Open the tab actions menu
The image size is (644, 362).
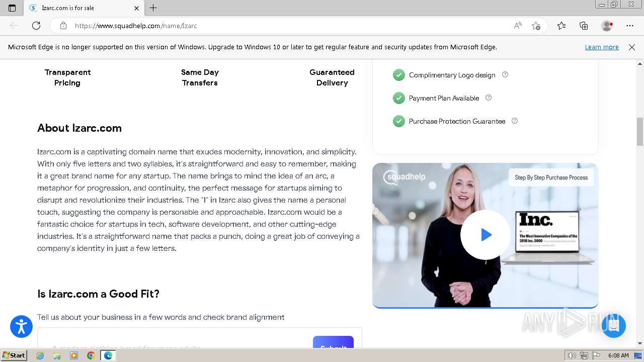click(x=12, y=8)
